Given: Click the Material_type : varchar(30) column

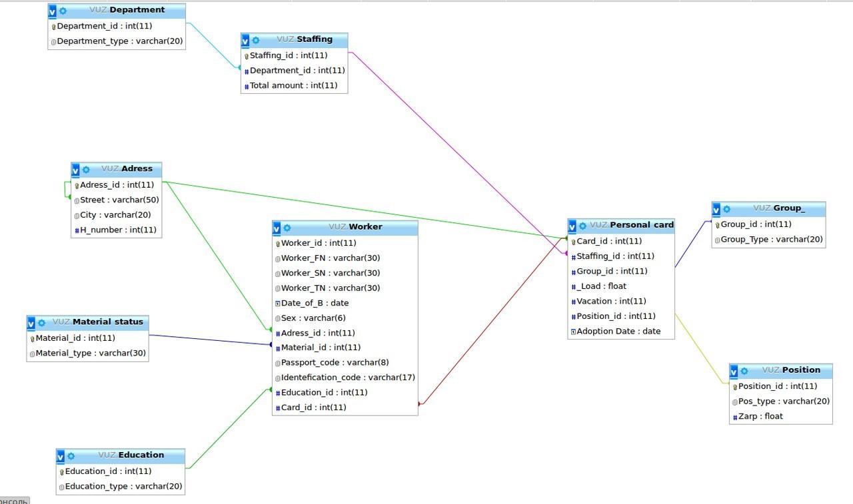Looking at the screenshot, I should 87,354.
